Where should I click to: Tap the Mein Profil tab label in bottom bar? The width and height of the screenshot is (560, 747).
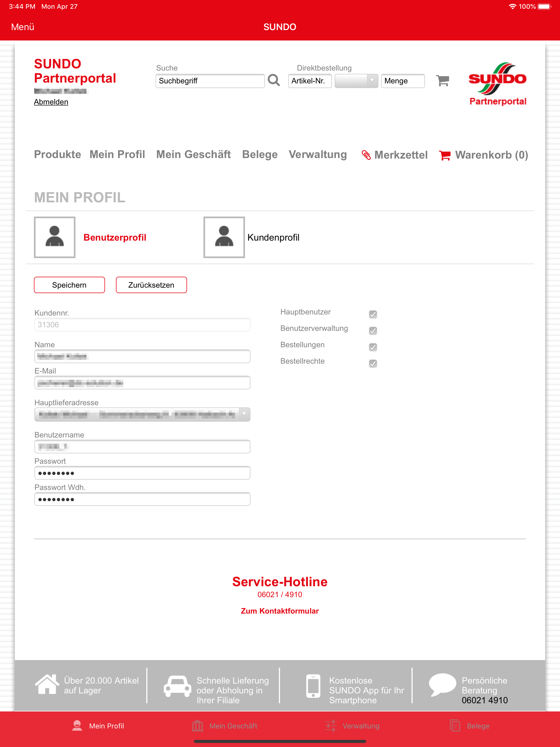[106, 726]
